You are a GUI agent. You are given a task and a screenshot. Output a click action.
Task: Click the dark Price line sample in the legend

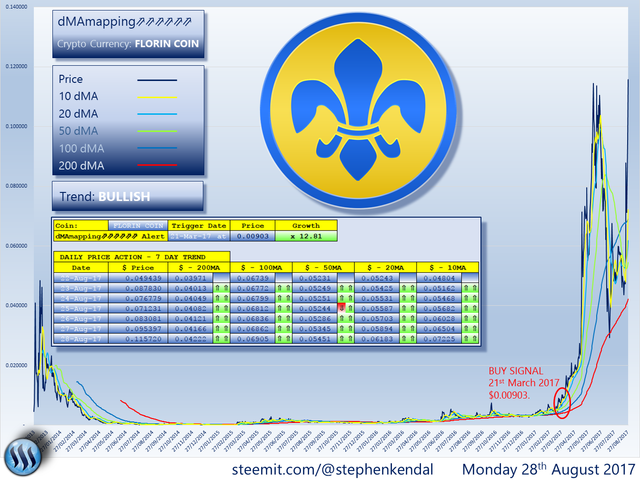pyautogui.click(x=157, y=80)
